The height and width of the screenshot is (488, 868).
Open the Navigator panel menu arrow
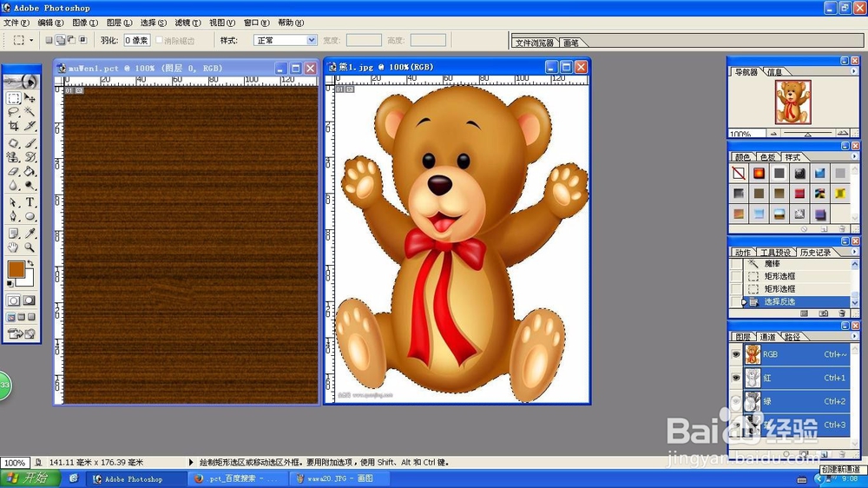[853, 71]
